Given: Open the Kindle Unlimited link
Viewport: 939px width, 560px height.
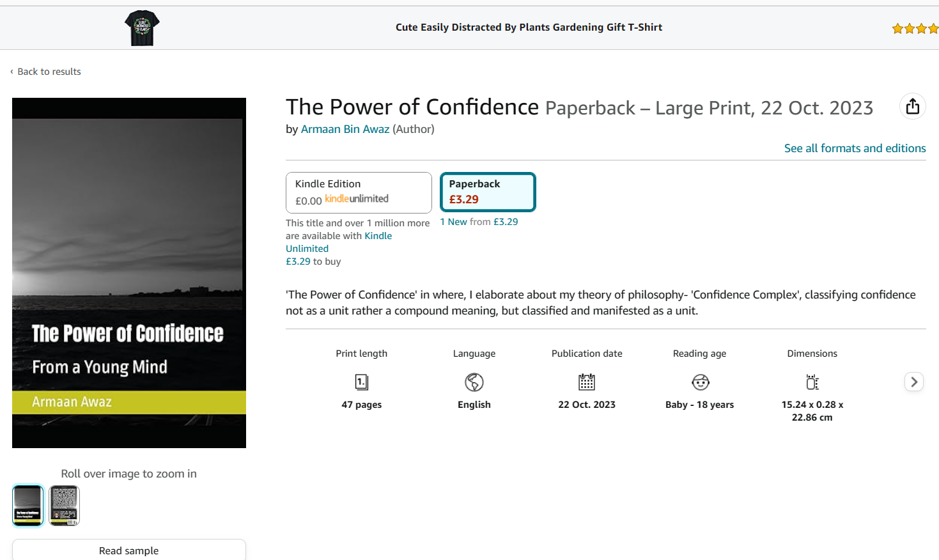Looking at the screenshot, I should coord(339,242).
